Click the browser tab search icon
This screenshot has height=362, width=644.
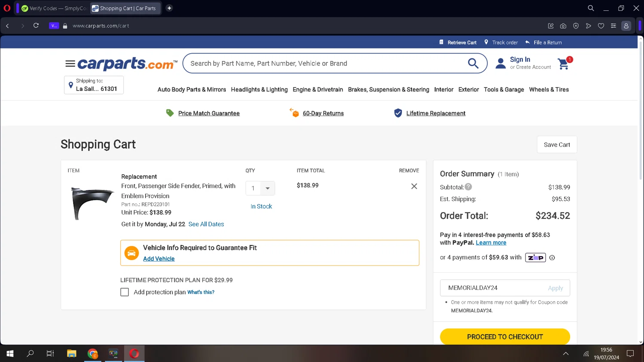tap(591, 8)
